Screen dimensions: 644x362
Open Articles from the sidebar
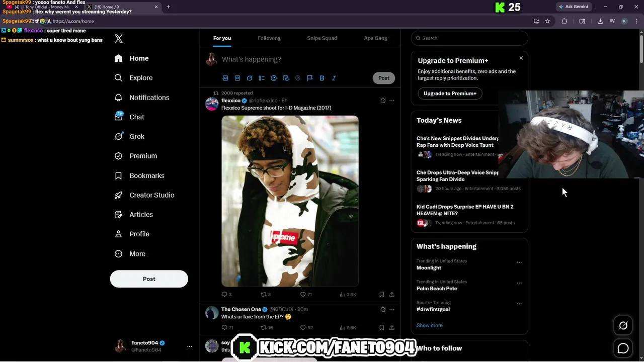[134, 215]
